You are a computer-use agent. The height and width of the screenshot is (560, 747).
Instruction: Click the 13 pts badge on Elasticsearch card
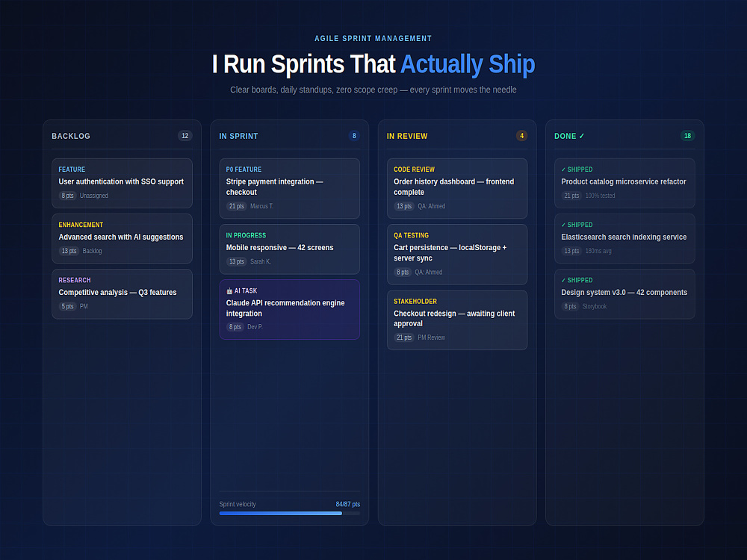(x=571, y=251)
